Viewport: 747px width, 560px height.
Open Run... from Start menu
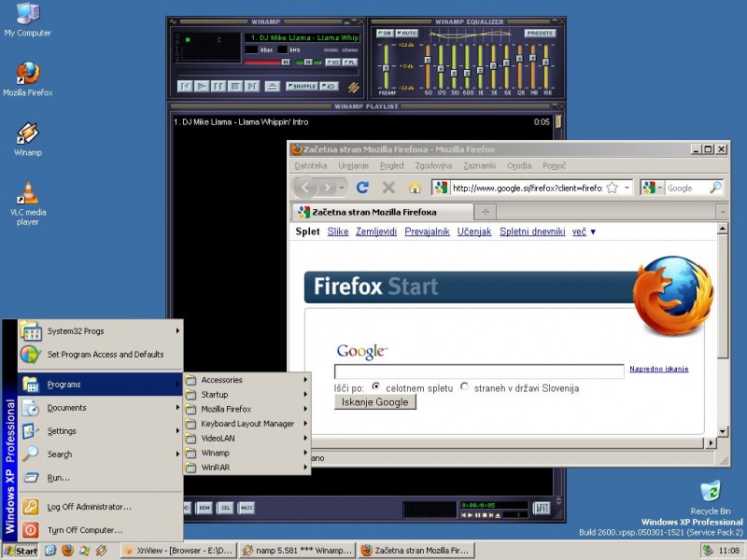point(101,478)
